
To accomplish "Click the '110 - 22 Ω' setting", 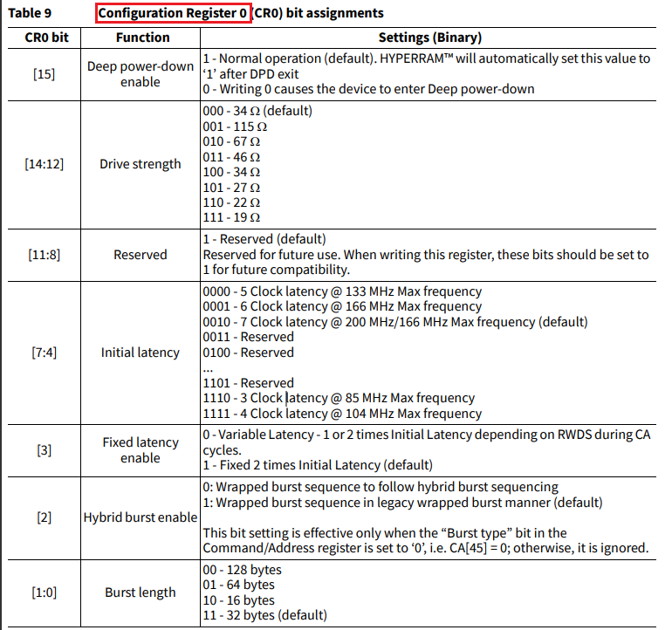I will (231, 202).
